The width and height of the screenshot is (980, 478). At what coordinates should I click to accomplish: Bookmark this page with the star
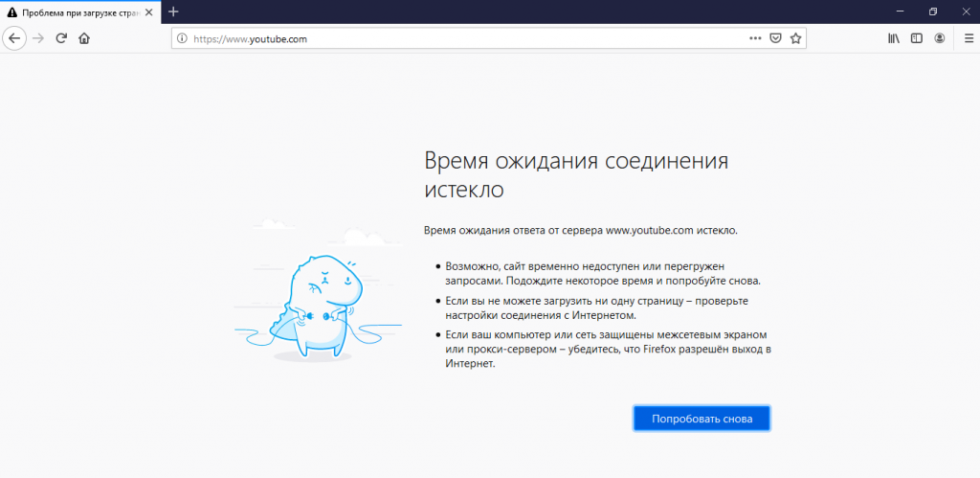point(795,39)
